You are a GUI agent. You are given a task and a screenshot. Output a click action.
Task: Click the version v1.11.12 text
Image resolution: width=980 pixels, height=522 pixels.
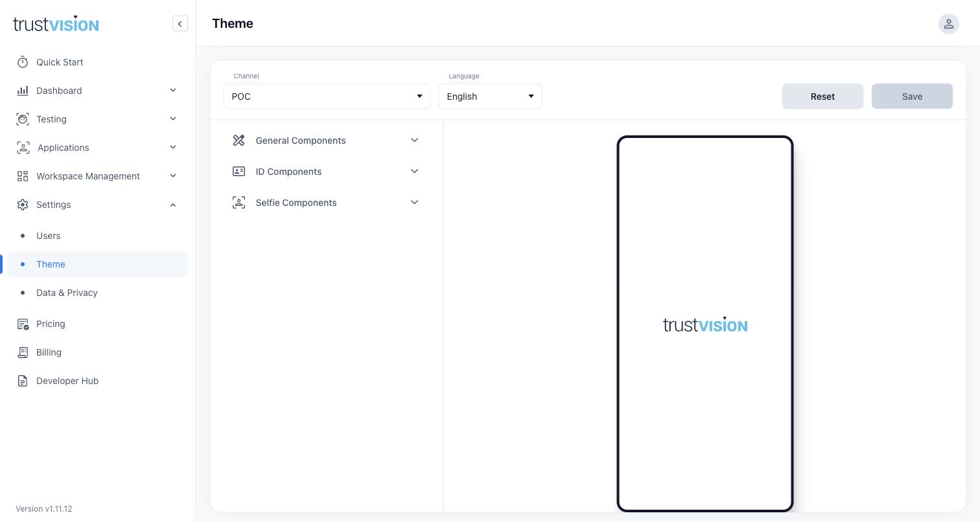[44, 509]
